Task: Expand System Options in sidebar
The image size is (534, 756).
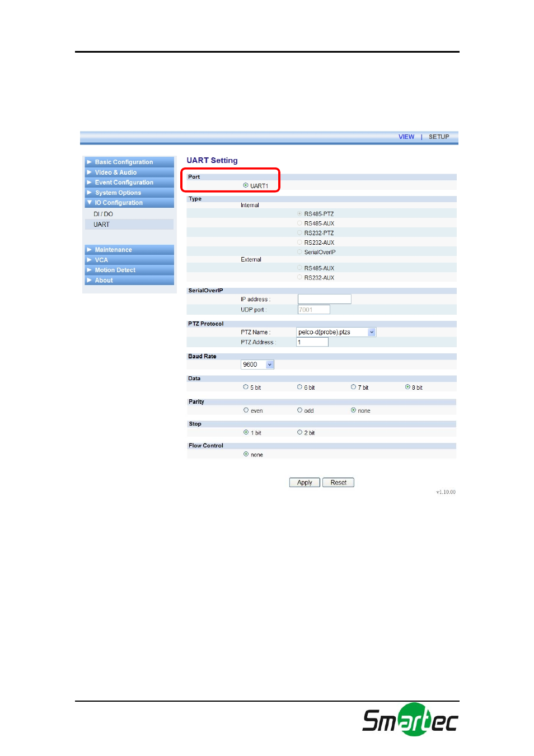Action: (129, 193)
